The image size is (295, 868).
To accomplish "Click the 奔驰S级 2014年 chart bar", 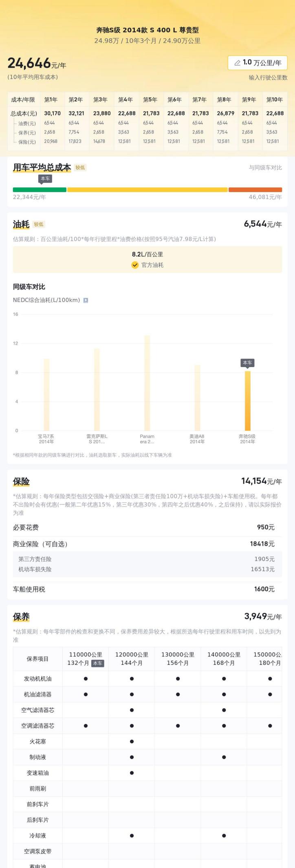I will pos(248,401).
